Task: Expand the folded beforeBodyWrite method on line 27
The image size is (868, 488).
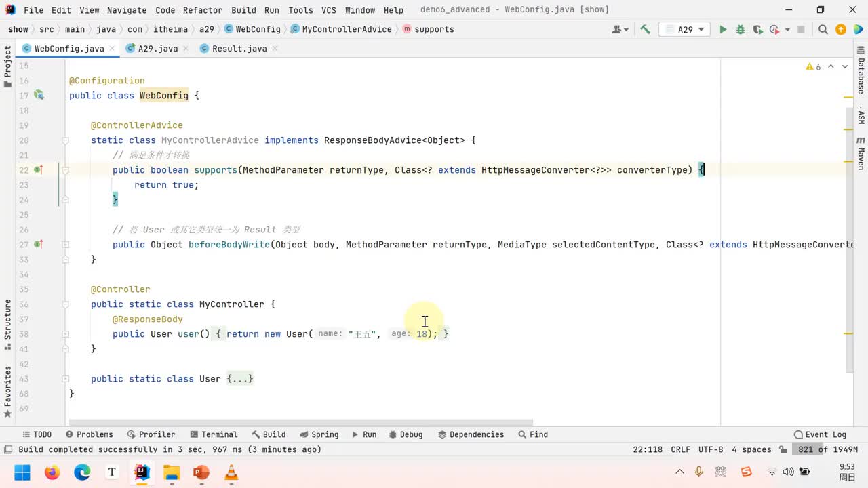Action: [x=65, y=245]
